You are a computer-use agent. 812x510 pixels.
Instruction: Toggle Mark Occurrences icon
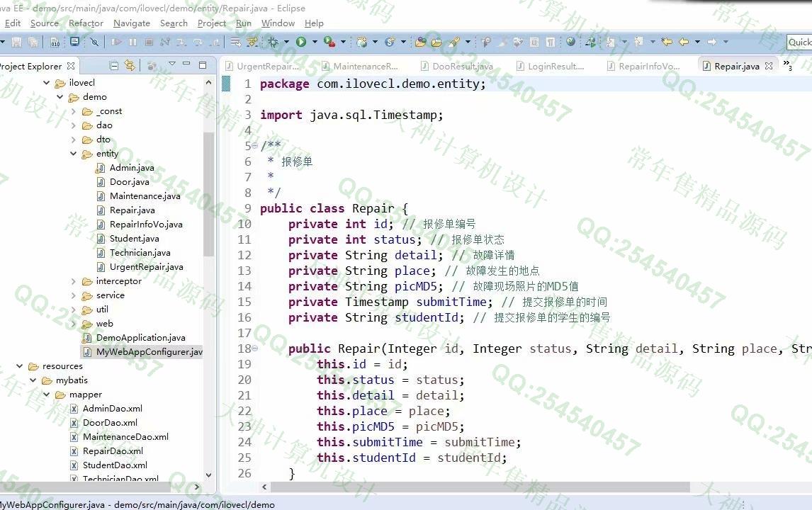click(502, 42)
